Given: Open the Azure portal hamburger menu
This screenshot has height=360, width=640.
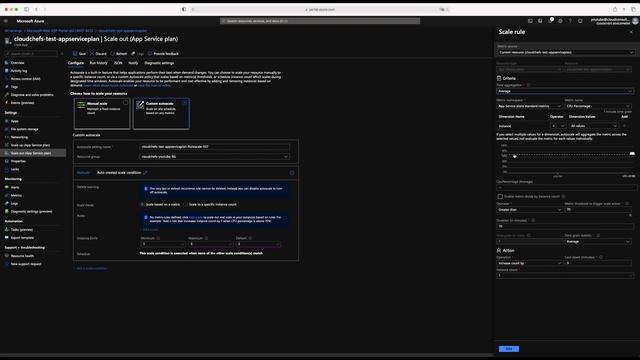Looking at the screenshot, I should click(6, 21).
